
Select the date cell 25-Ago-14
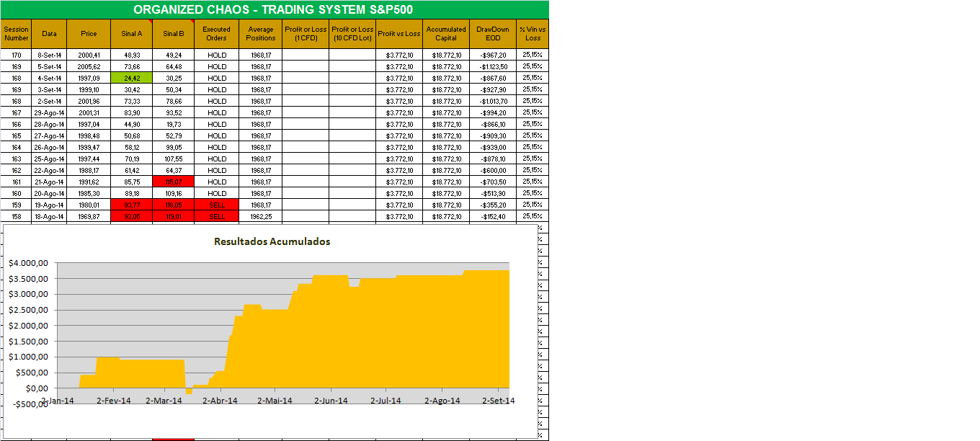[50, 159]
